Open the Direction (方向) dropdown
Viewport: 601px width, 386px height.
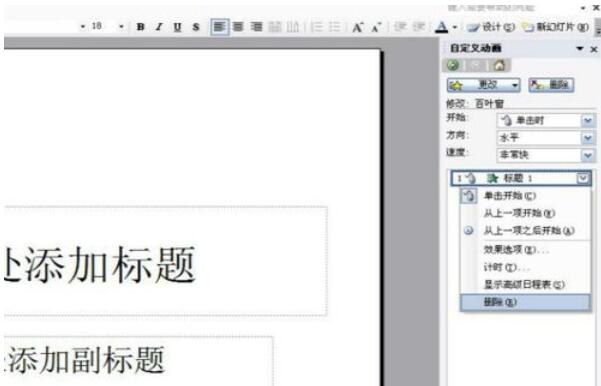tap(546, 138)
